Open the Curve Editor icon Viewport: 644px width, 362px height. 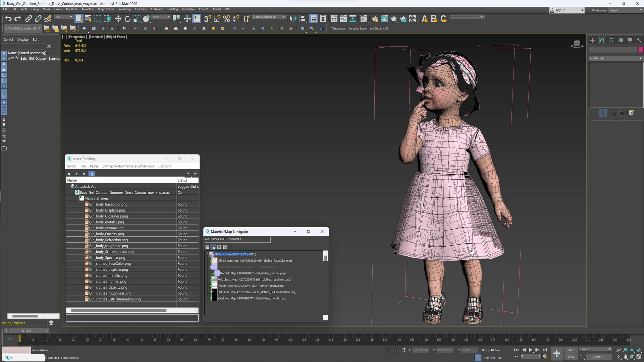pos(343,19)
